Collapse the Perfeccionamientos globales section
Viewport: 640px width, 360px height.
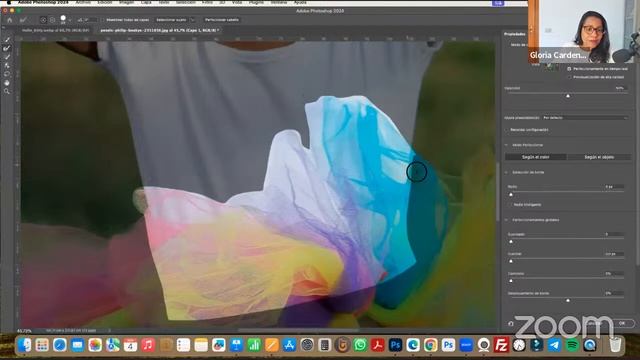pyautogui.click(x=507, y=220)
